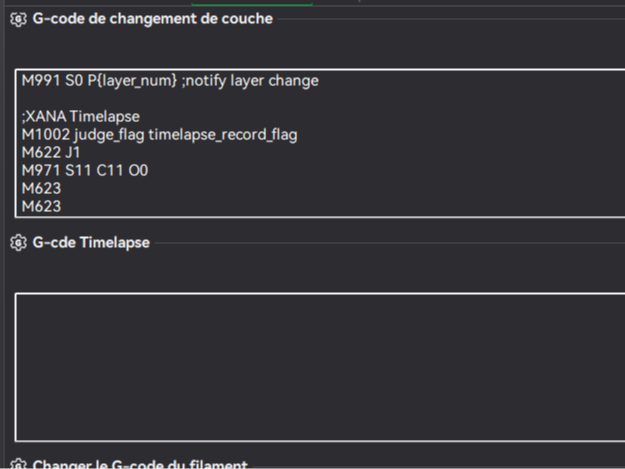Click the gear icon next to G-cde Timelapse
This screenshot has height=469, width=625.
(x=18, y=243)
